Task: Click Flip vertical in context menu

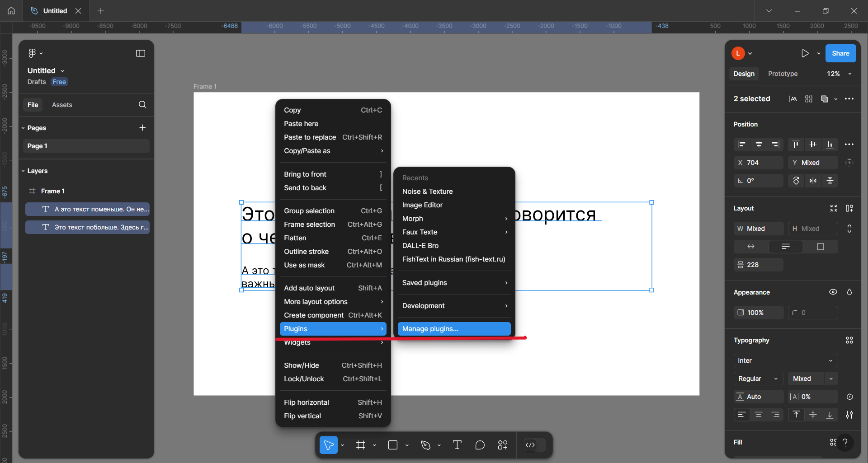Action: pos(333,416)
